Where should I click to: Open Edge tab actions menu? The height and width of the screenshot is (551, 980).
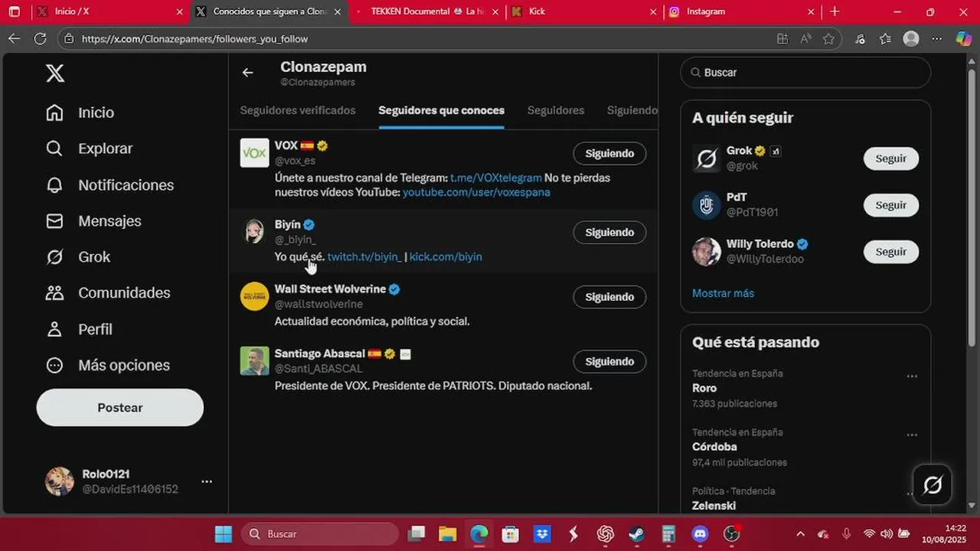(14, 11)
